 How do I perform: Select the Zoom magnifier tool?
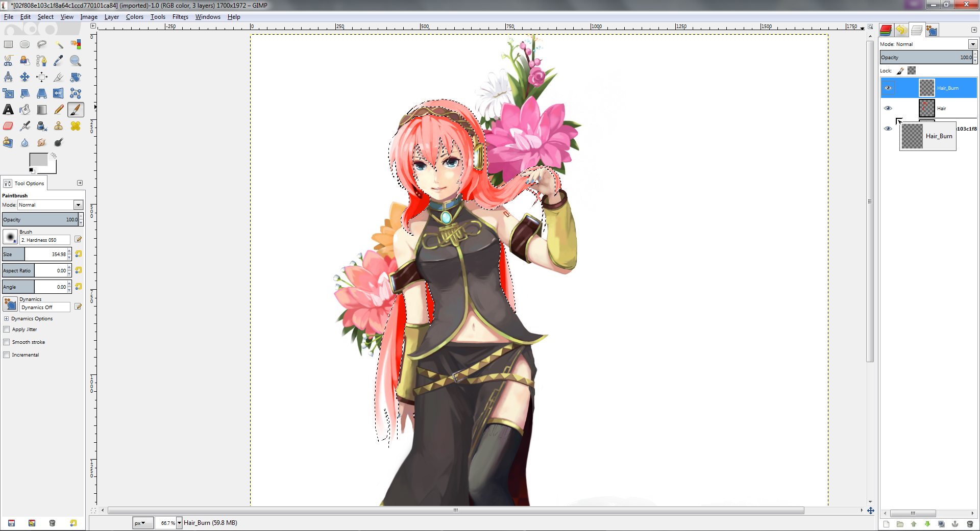pos(76,61)
